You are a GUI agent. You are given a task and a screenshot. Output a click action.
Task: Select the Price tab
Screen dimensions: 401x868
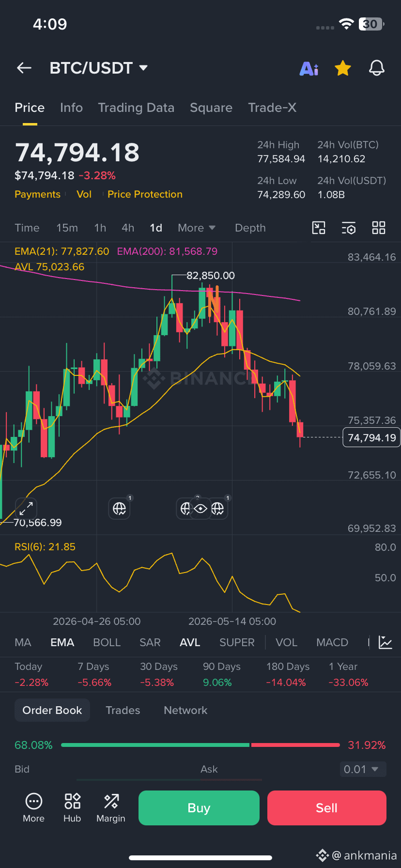tap(30, 108)
